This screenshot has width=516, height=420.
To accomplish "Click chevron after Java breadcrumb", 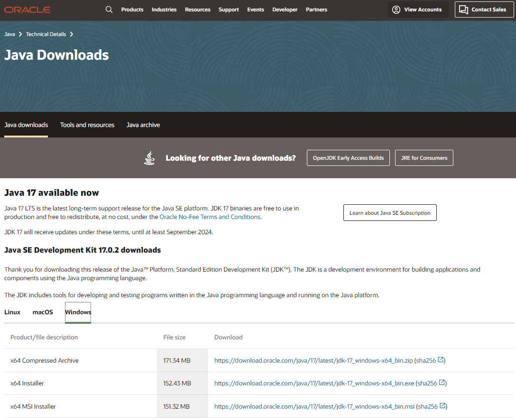I will [20, 34].
